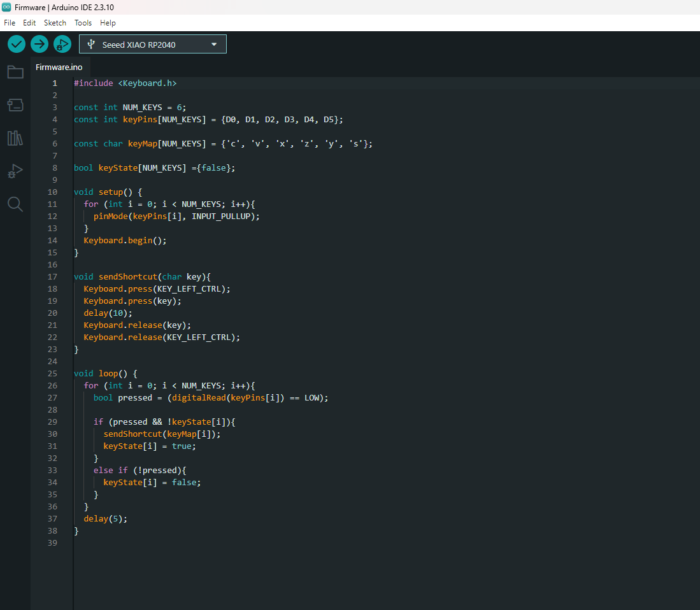The image size is (700, 610).
Task: Open the Search magnifier sidebar panel
Action: 15,204
